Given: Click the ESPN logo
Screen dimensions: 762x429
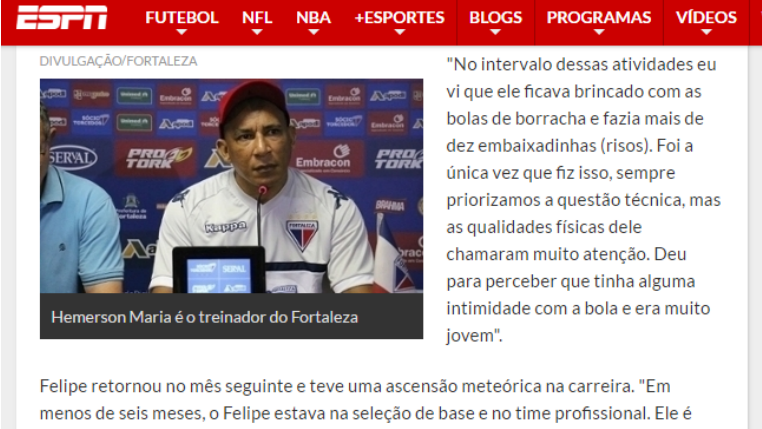Looking at the screenshot, I should pyautogui.click(x=62, y=17).
